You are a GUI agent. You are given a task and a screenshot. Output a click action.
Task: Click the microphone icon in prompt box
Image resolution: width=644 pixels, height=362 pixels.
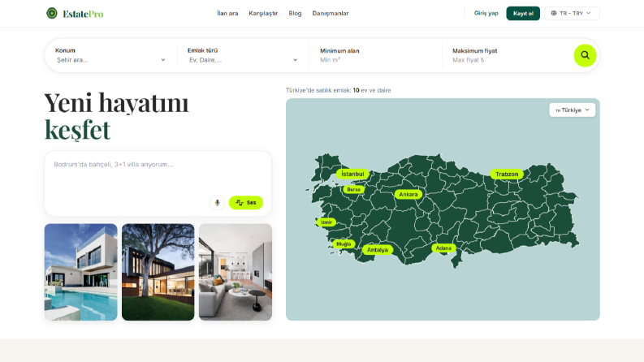pos(218,202)
